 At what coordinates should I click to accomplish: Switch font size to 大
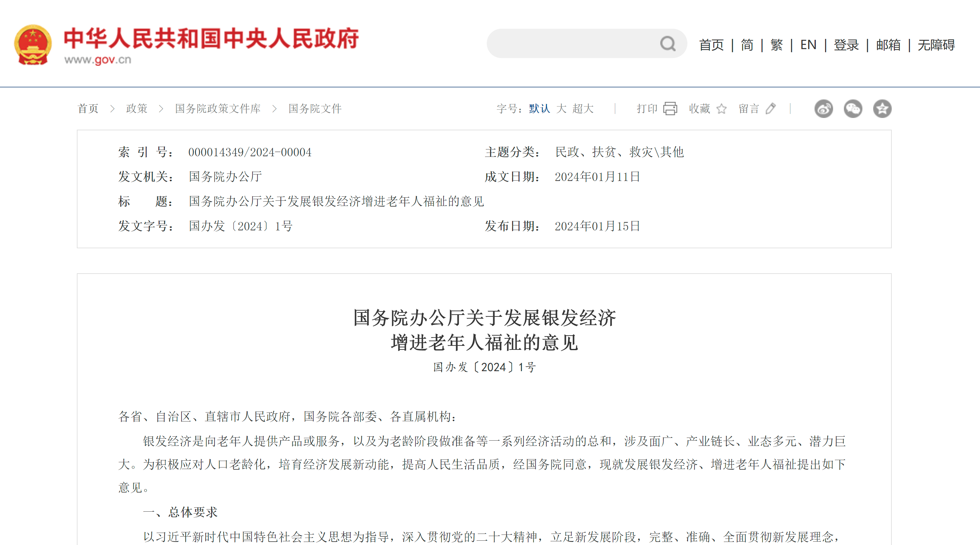click(x=561, y=109)
